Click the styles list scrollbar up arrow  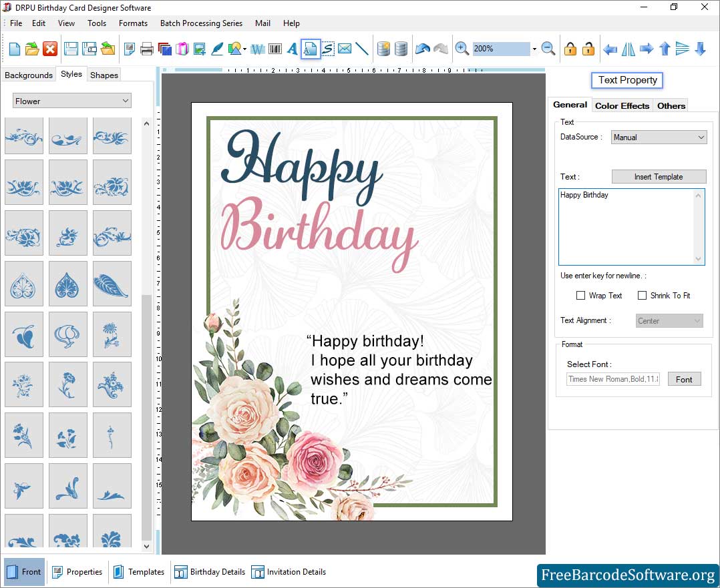(x=146, y=123)
